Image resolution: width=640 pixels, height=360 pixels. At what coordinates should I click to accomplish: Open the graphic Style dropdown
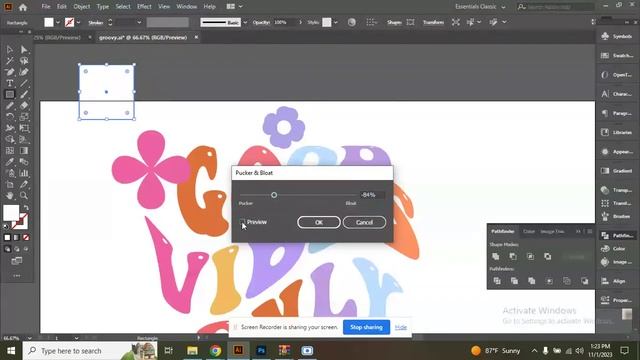click(x=336, y=22)
